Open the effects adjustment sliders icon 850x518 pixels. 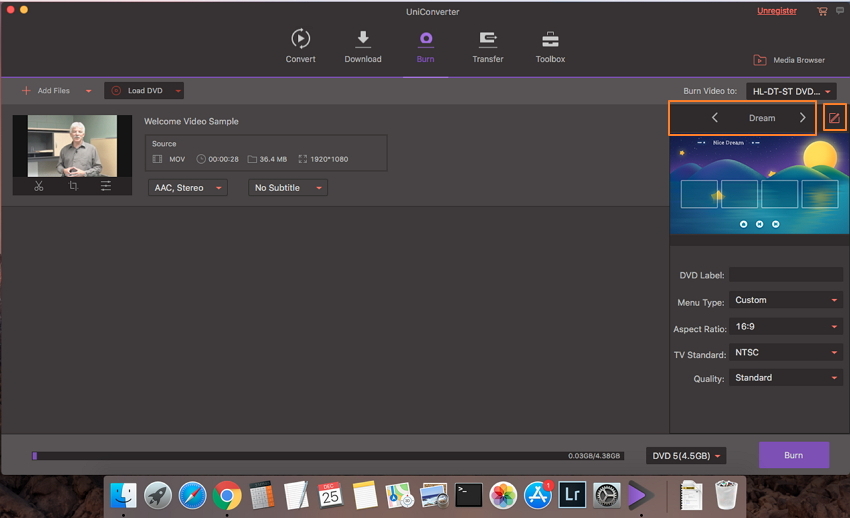[106, 186]
